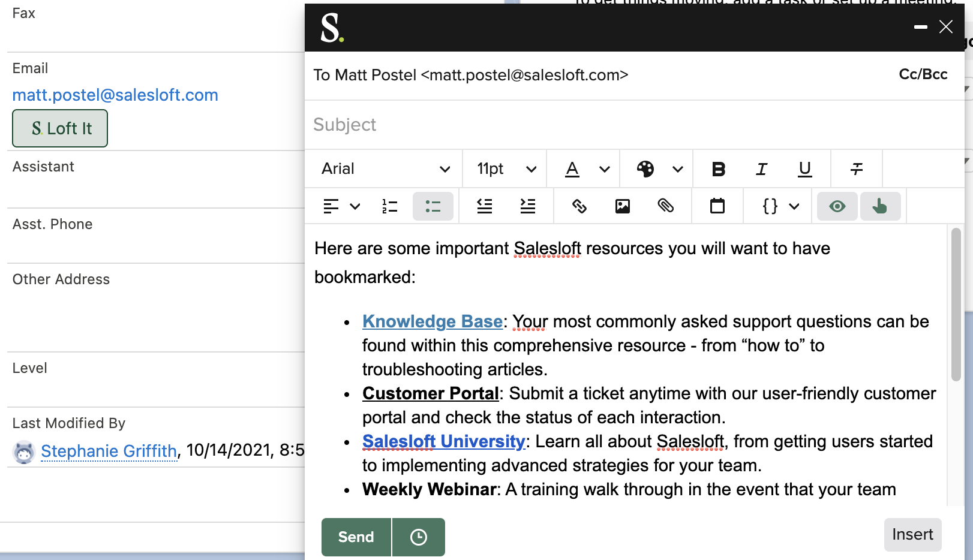Image resolution: width=973 pixels, height=560 pixels.
Task: Toggle italic formatting
Action: point(762,169)
